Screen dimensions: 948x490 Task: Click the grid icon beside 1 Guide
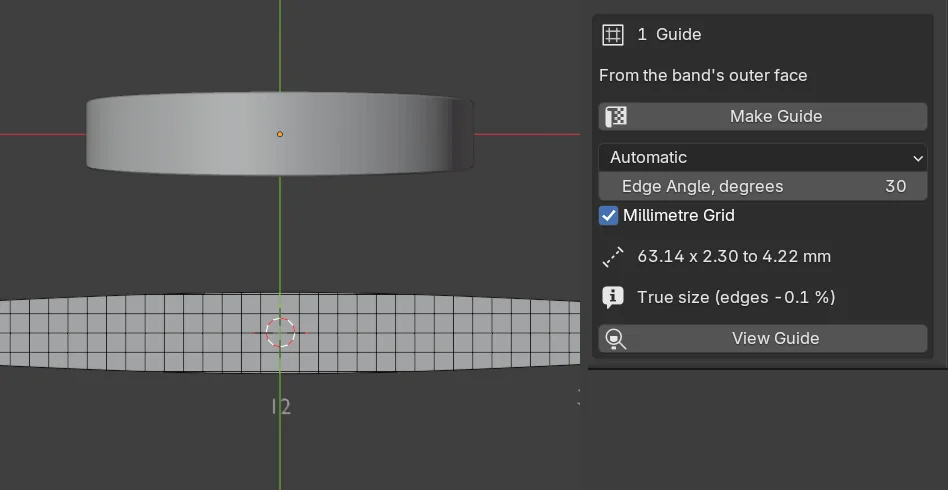[612, 34]
